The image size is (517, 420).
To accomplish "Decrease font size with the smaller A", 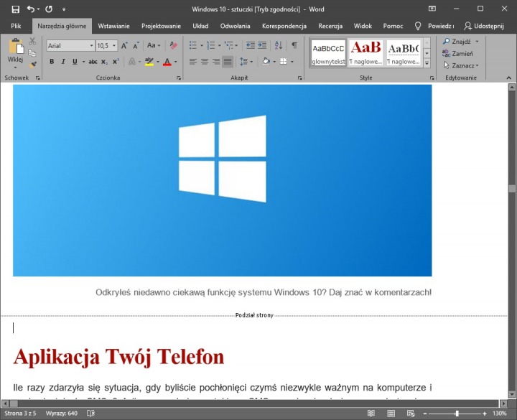I will tap(136, 45).
